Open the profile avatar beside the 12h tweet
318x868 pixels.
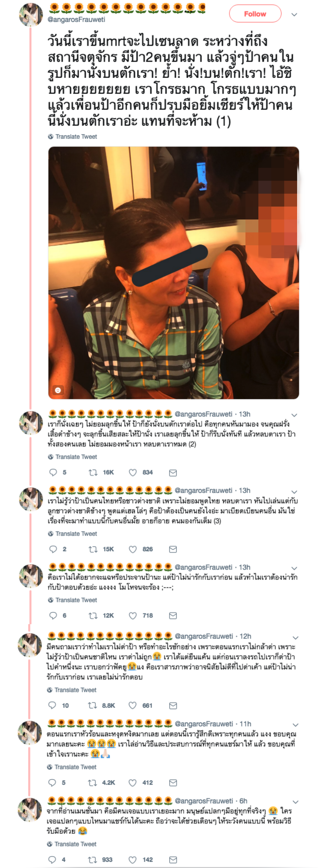click(x=30, y=645)
